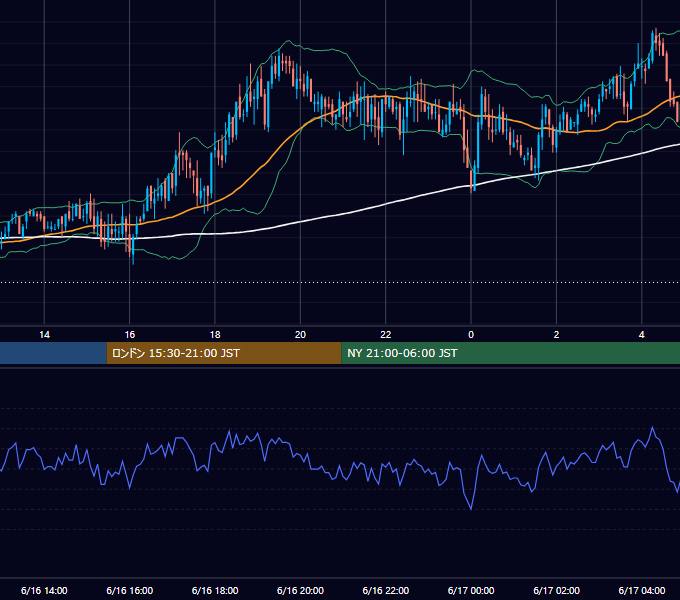Click the 6/17 04:00 label on oscillator axis
680x600 pixels.
pos(641,590)
